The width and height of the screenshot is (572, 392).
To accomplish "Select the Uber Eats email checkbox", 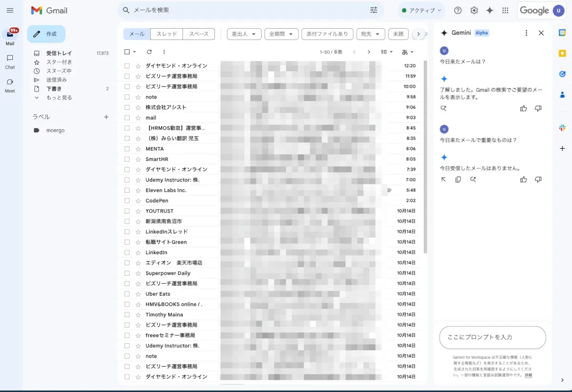I will point(127,294).
